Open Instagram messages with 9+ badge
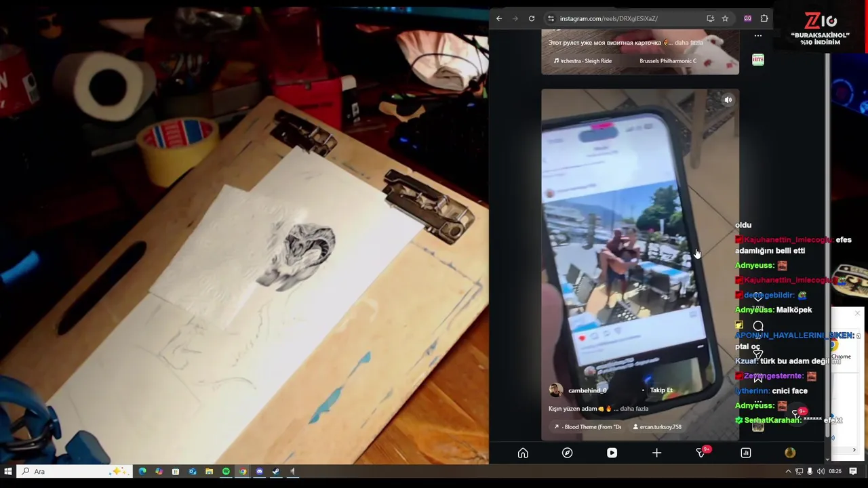 pyautogui.click(x=702, y=452)
